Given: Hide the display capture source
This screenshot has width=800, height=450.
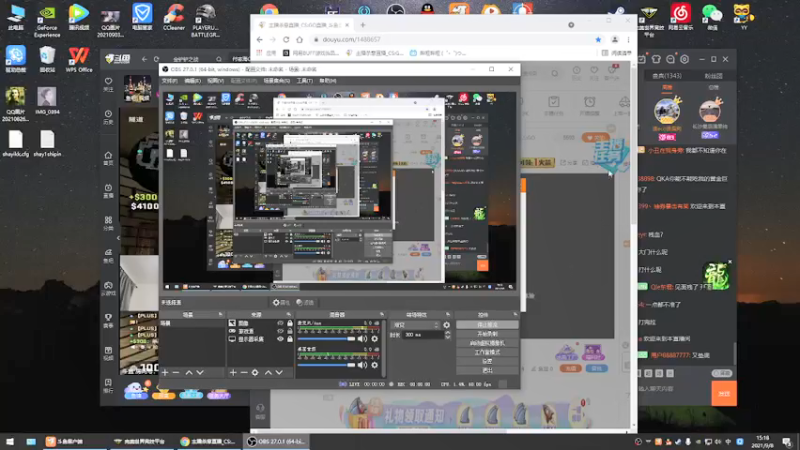Looking at the screenshot, I should [280, 339].
